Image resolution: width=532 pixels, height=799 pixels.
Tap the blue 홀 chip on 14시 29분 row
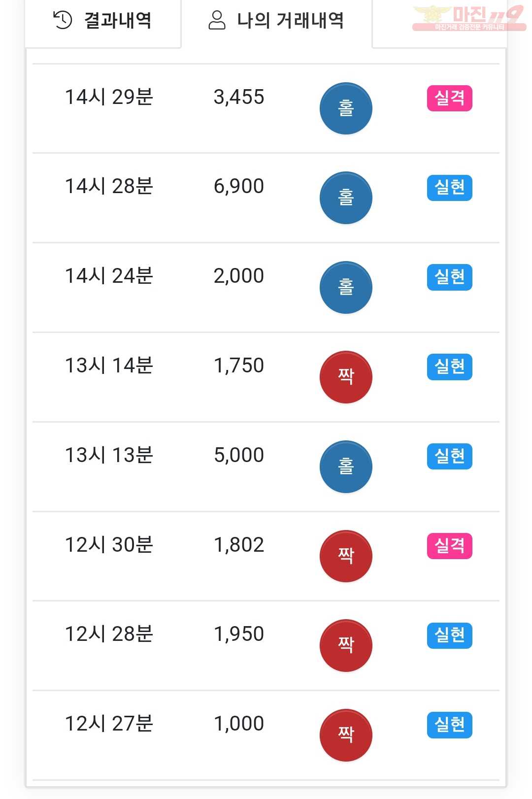346,108
